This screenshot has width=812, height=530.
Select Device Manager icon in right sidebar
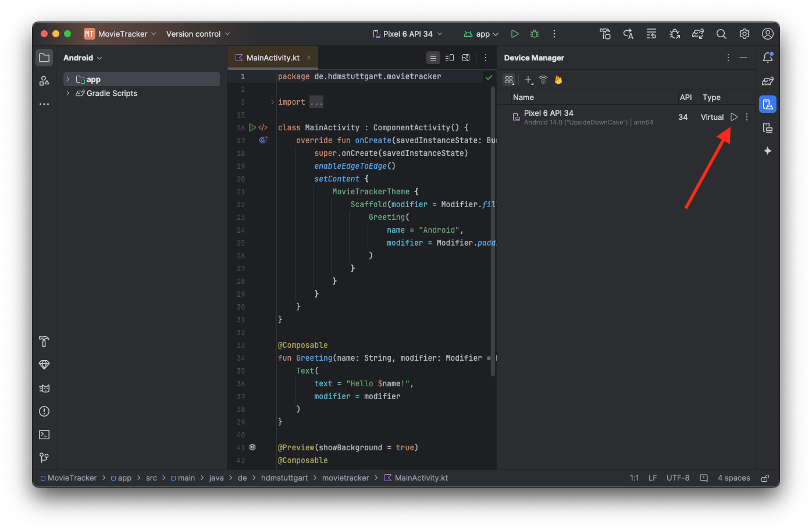pos(768,104)
